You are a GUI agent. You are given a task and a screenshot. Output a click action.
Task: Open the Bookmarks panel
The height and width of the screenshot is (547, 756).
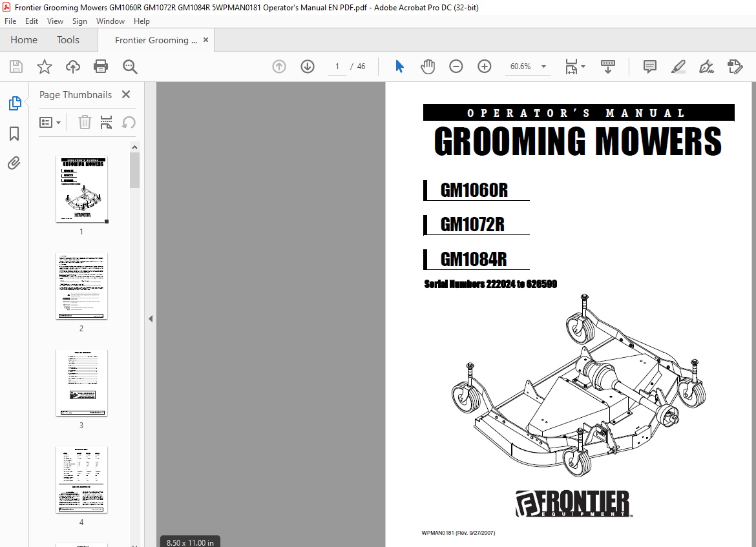[14, 134]
